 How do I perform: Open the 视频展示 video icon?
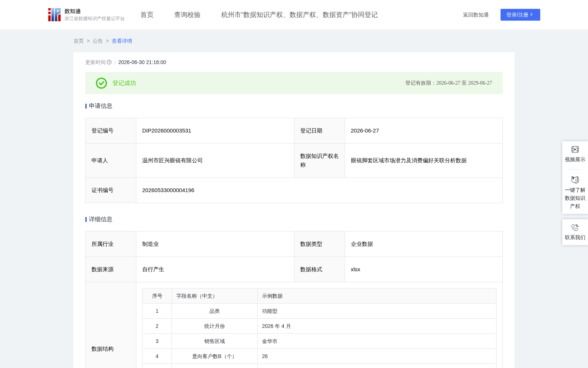point(575,149)
